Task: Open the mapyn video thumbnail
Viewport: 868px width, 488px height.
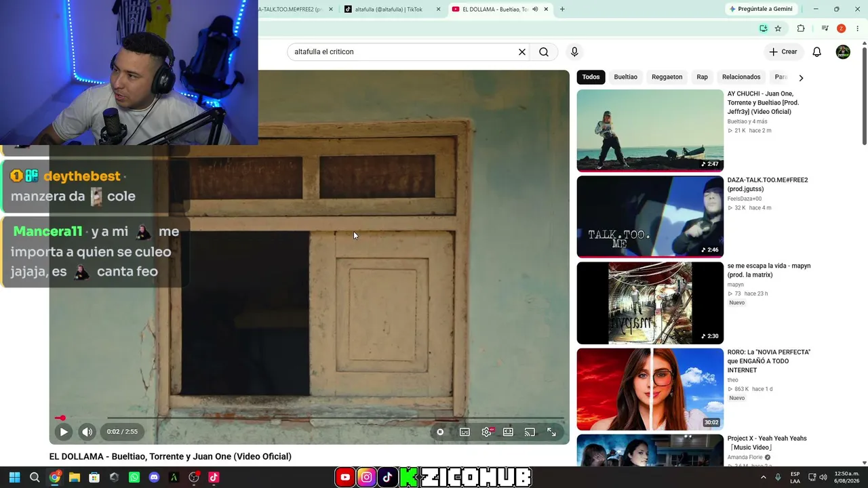Action: click(650, 303)
